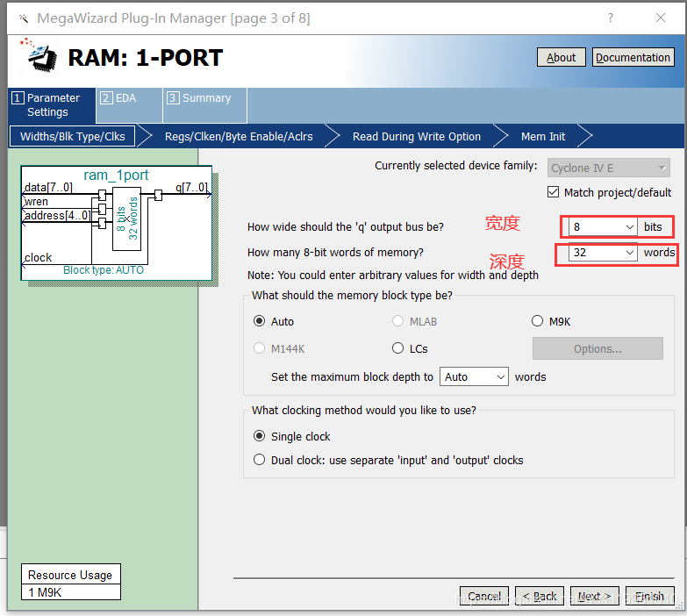This screenshot has height=616, width=687.
Task: Click the MegaWizard wand icon in title bar
Action: [24, 18]
